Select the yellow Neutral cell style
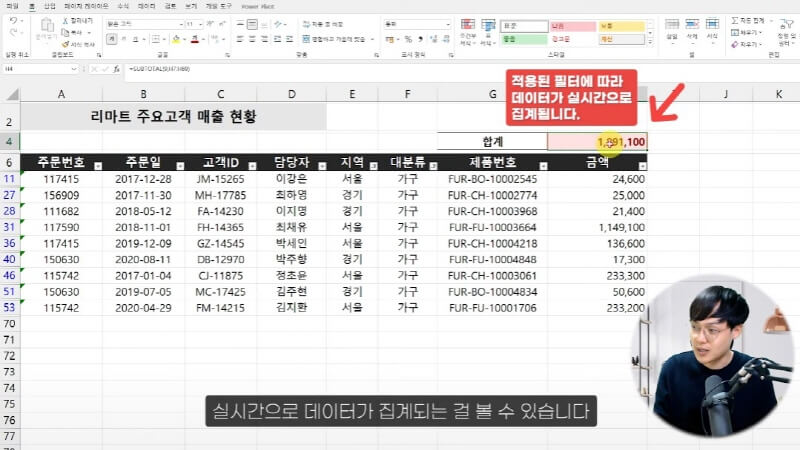This screenshot has width=800, height=450. click(x=621, y=26)
